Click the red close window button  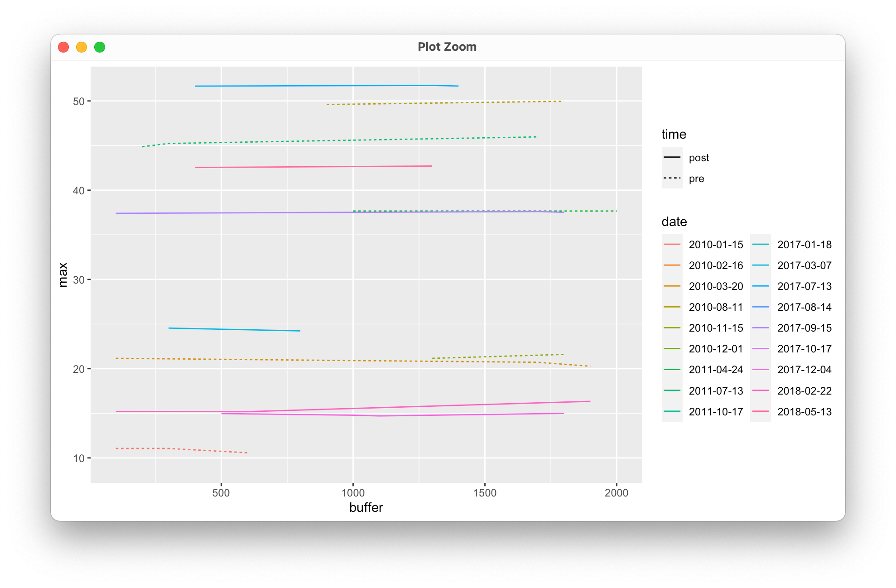pos(63,47)
